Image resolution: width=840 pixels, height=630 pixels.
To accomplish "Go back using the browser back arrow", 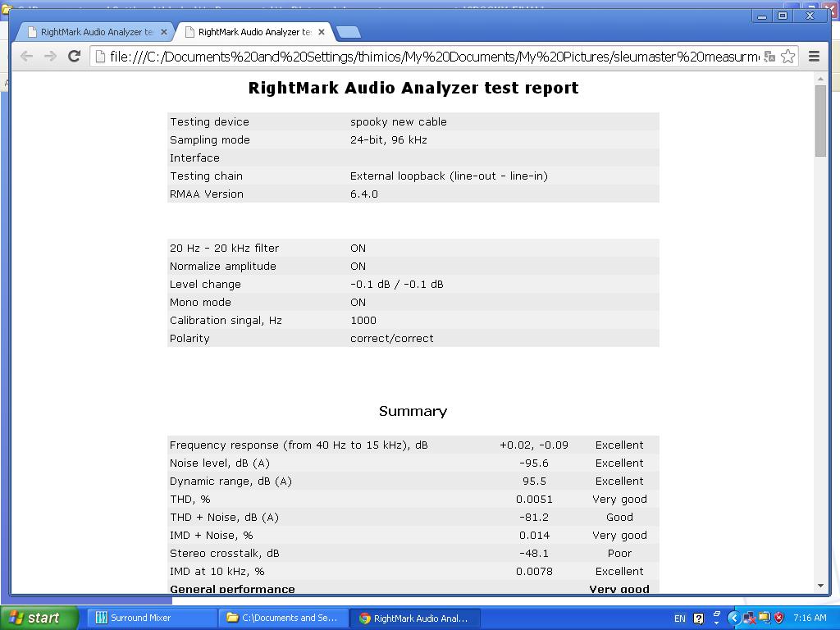I will click(26, 57).
